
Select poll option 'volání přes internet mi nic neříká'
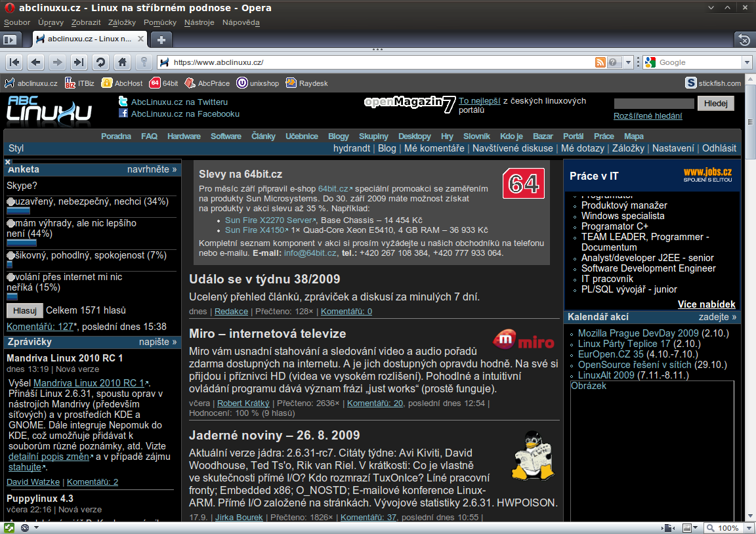click(10, 277)
